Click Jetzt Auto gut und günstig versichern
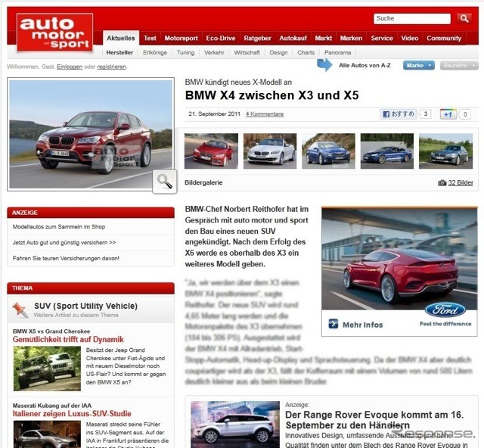The image size is (484, 448). coord(64,242)
